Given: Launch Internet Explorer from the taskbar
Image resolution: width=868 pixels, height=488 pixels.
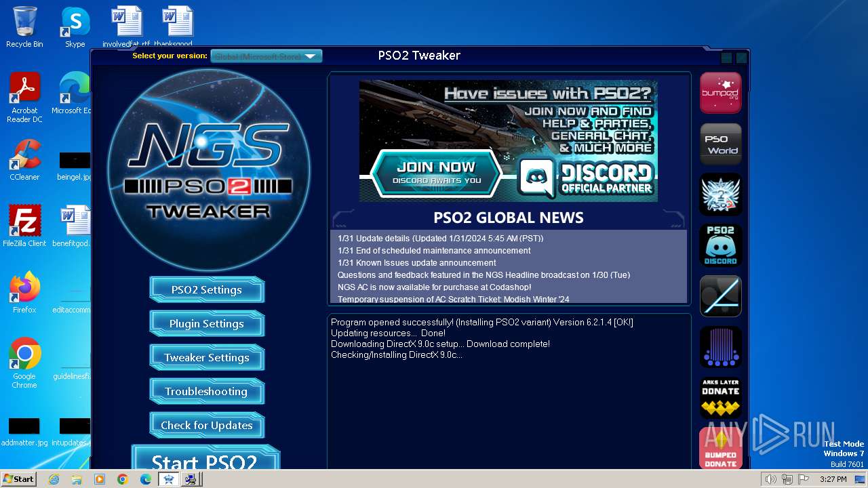Looking at the screenshot, I should point(54,479).
